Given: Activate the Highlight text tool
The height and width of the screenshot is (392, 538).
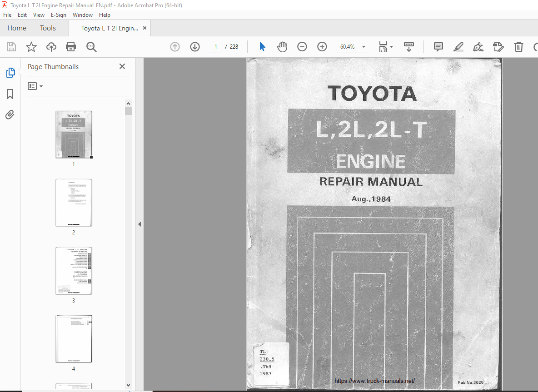Looking at the screenshot, I should [x=458, y=46].
